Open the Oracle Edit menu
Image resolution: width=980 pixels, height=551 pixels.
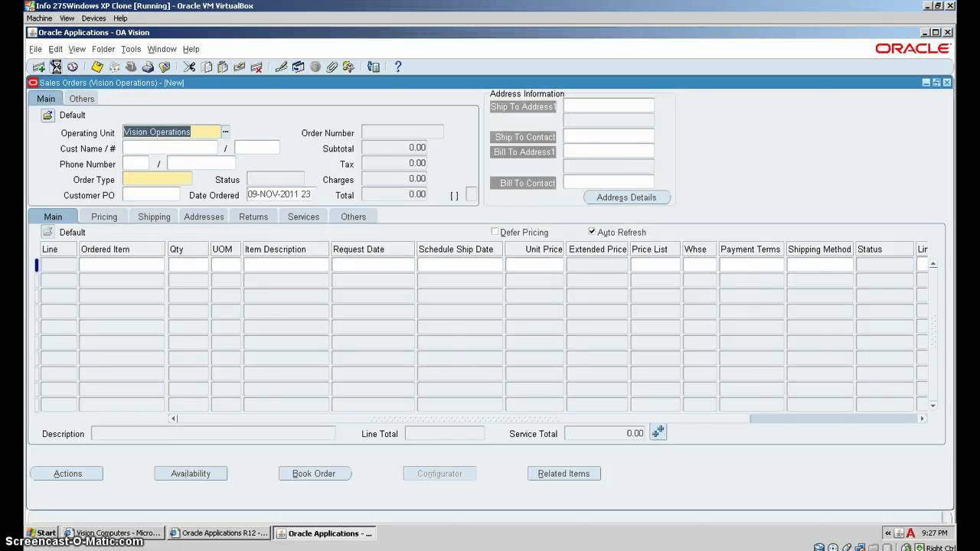(x=55, y=49)
